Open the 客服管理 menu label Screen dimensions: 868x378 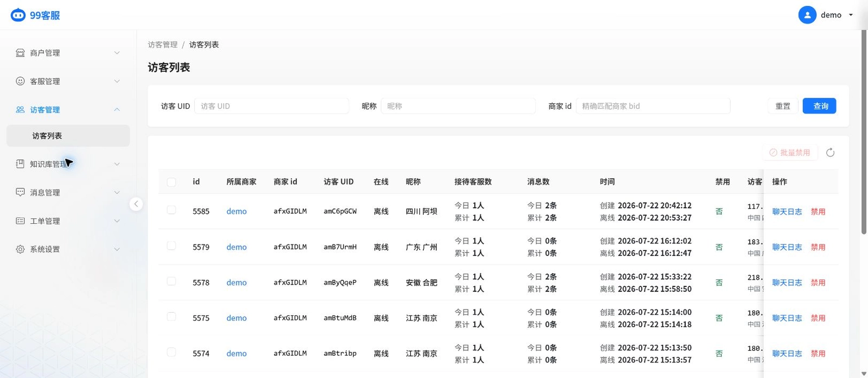(45, 81)
